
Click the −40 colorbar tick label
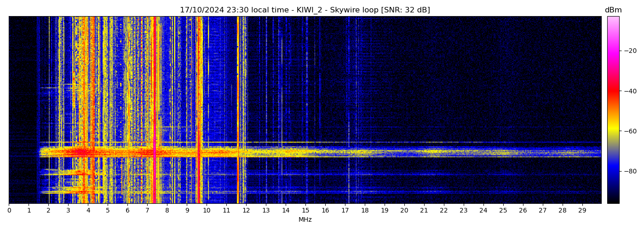628,91
